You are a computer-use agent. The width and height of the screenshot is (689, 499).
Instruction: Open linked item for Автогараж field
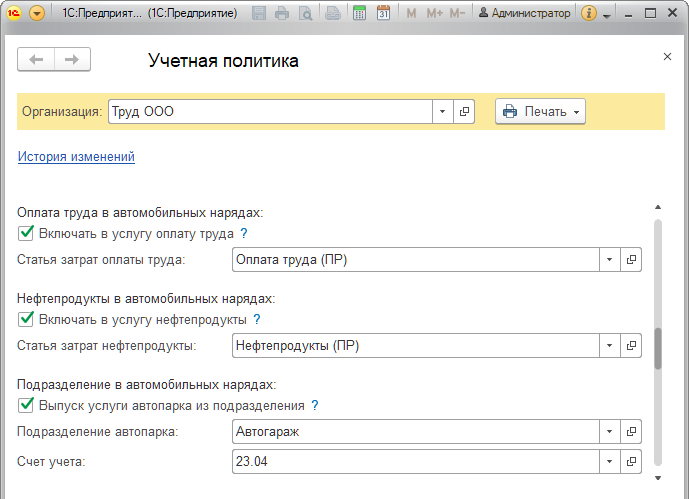[631, 432]
